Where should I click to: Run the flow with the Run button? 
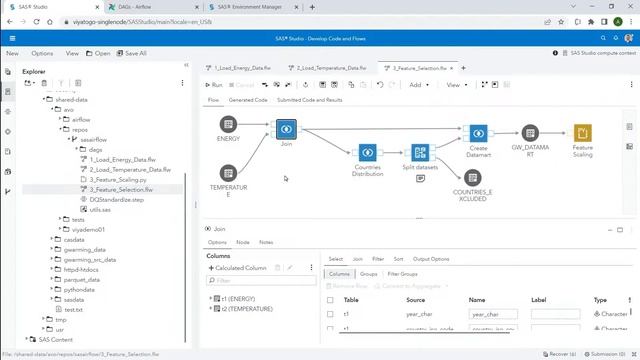[x=214, y=85]
